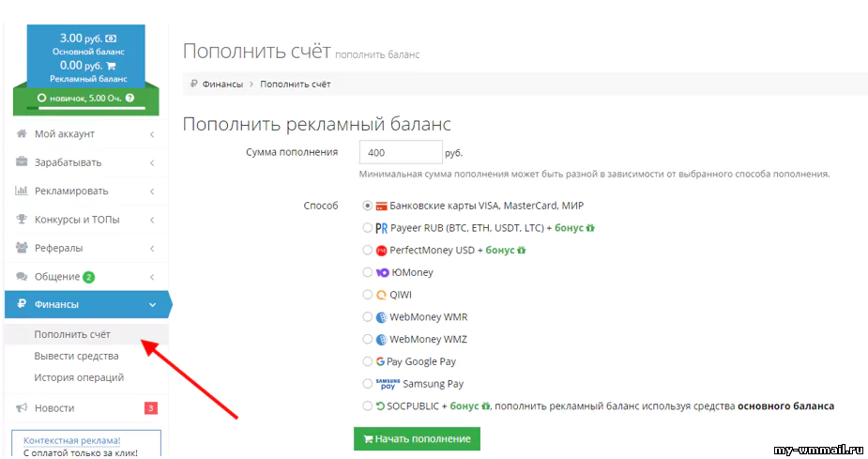Click the PerfectMoney red logo icon
Screen dimensions: 868x459
point(382,251)
